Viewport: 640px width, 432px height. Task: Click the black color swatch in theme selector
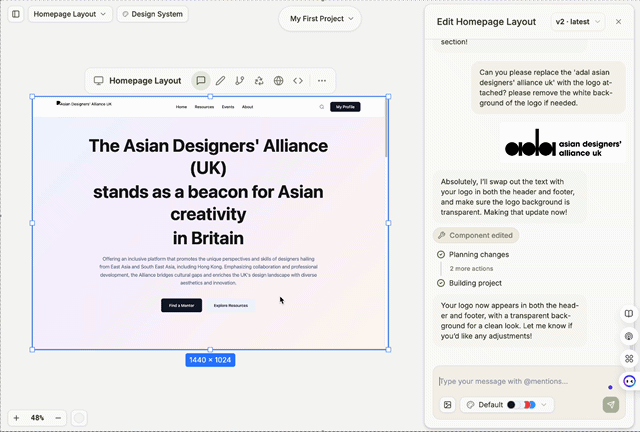pyautogui.click(x=511, y=405)
